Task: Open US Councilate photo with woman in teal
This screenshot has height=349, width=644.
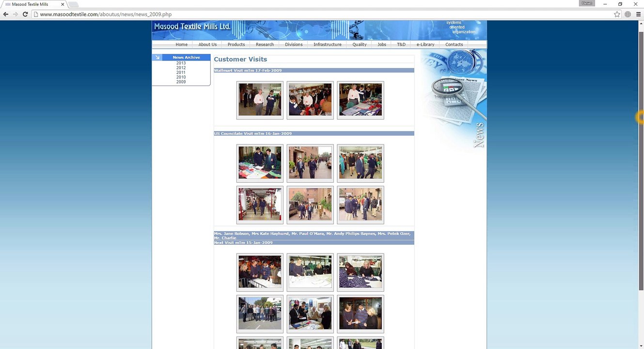Action: 361,163
